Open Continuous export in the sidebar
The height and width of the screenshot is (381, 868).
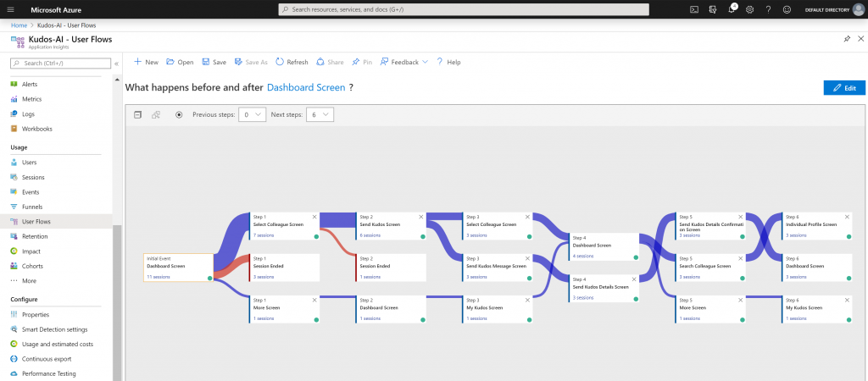pos(47,359)
